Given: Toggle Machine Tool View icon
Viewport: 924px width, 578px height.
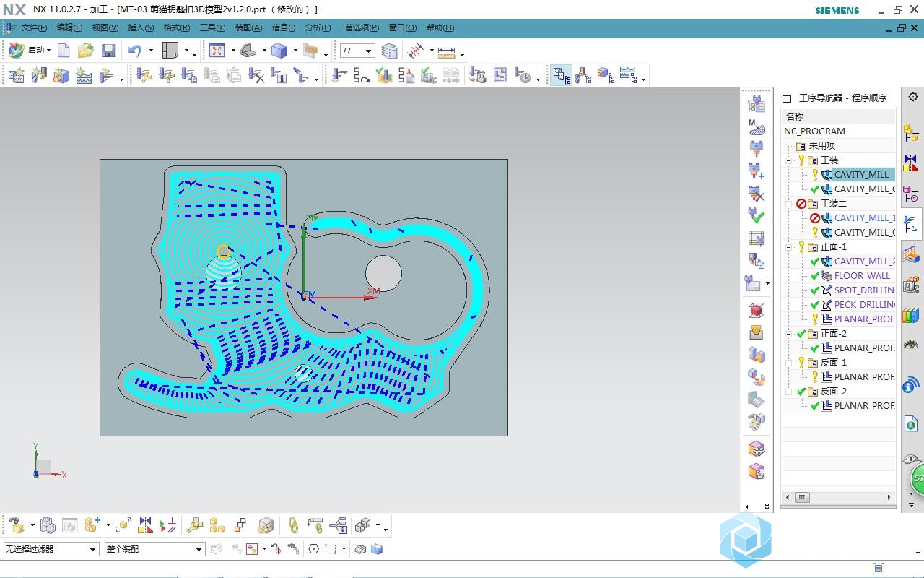Looking at the screenshot, I should click(x=583, y=75).
